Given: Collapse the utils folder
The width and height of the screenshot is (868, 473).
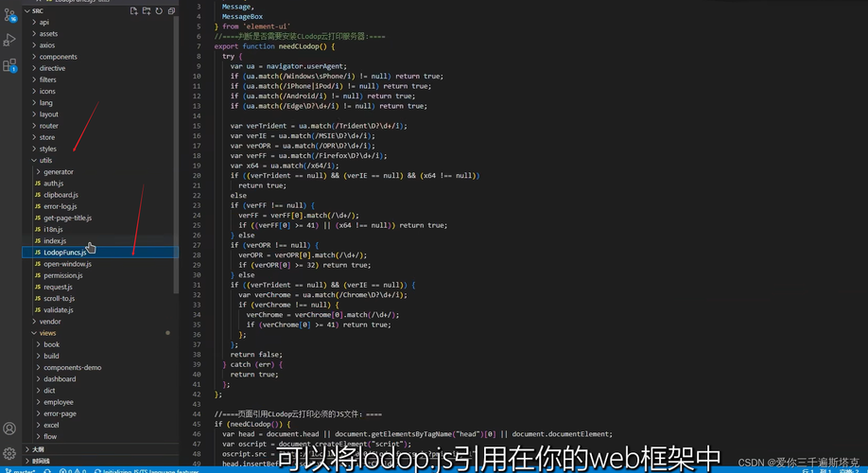Looking at the screenshot, I should click(x=100, y=160).
